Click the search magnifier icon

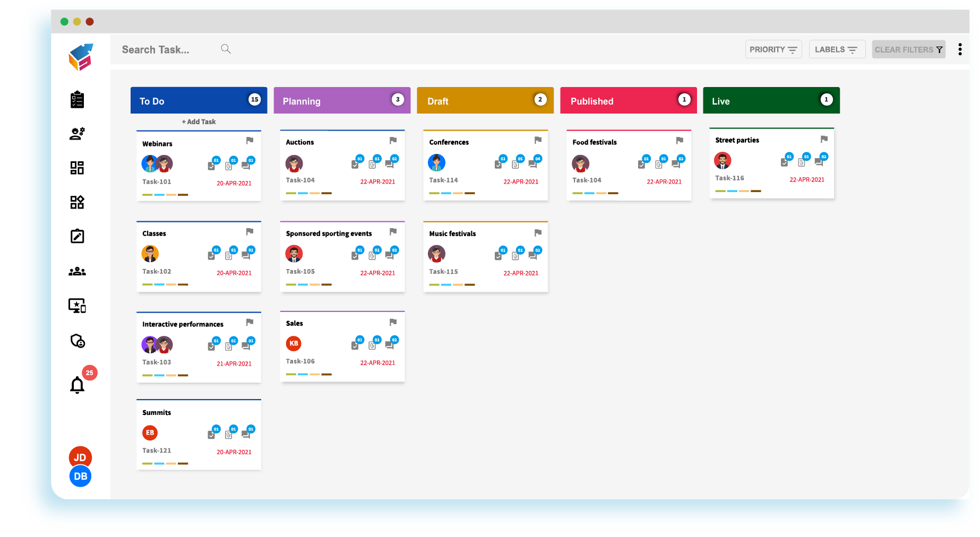click(226, 49)
